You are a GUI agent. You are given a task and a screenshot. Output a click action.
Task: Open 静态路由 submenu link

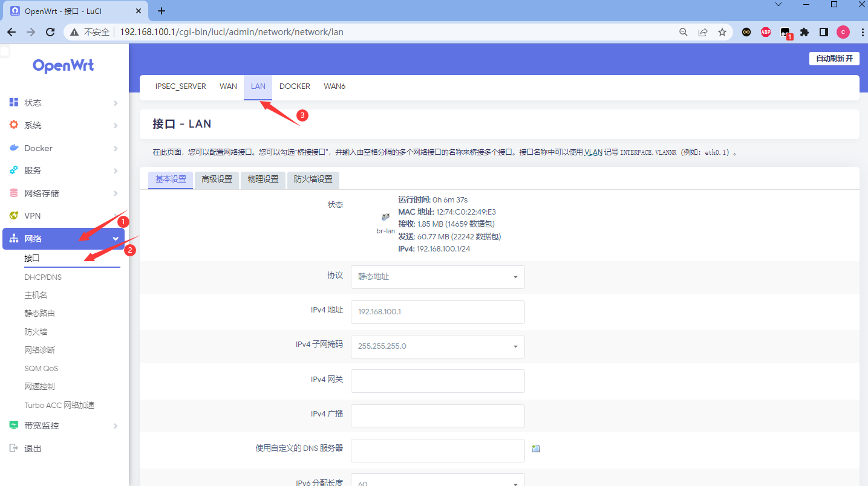[x=40, y=313]
